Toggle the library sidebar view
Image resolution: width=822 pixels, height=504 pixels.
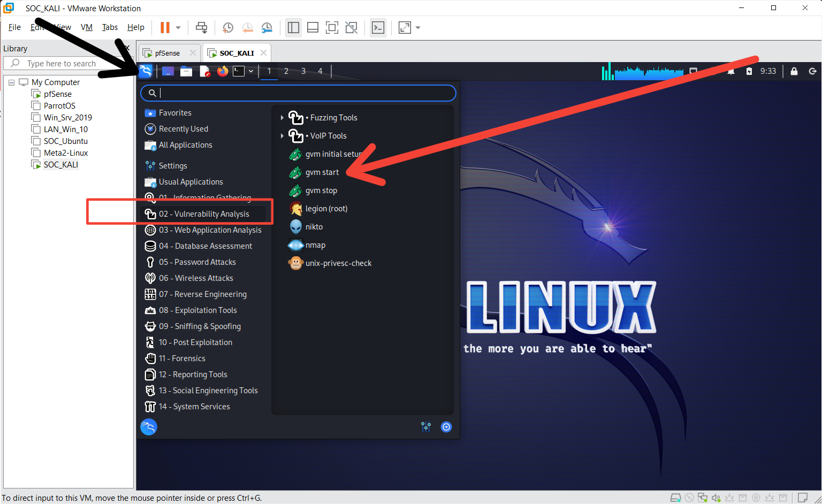click(293, 27)
